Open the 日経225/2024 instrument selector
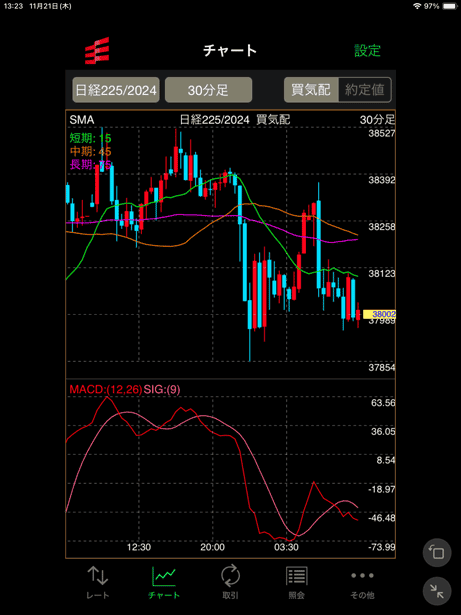Image resolution: width=461 pixels, height=615 pixels. coord(116,90)
